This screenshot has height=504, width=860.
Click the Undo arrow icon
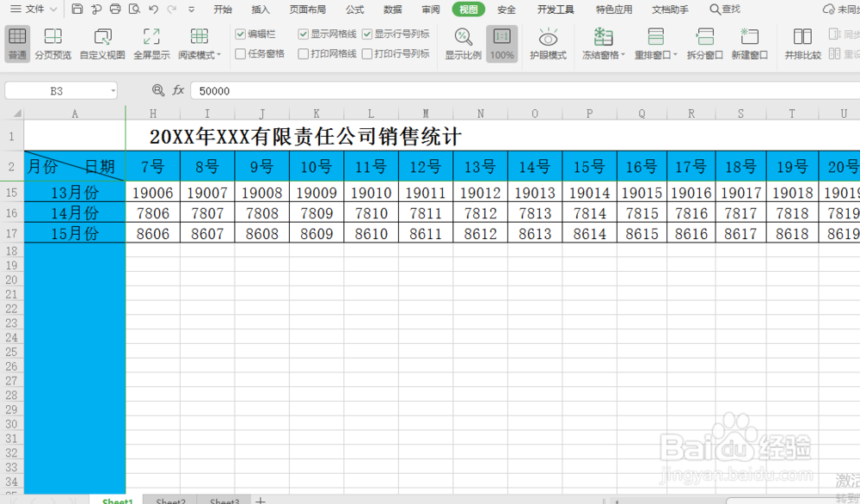[x=153, y=9]
